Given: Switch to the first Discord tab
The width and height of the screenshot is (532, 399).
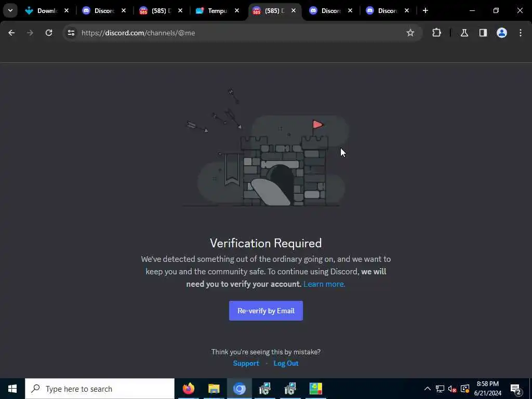Looking at the screenshot, I should click(99, 11).
